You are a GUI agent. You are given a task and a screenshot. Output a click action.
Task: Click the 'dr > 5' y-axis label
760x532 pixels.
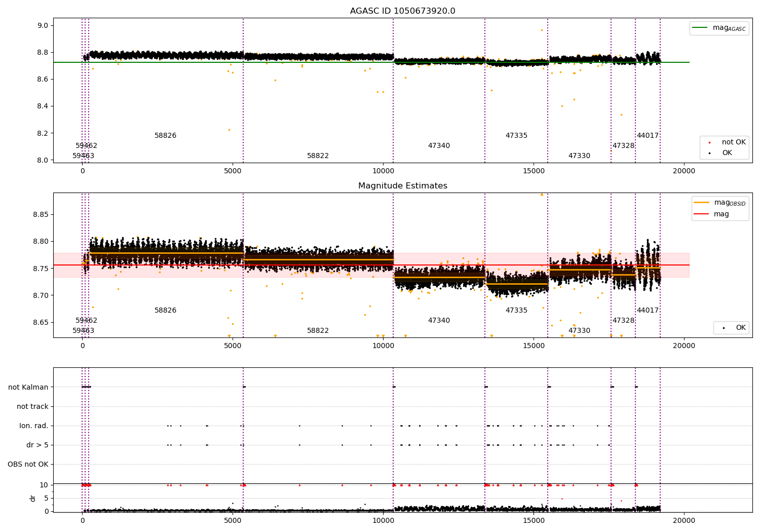pos(37,445)
